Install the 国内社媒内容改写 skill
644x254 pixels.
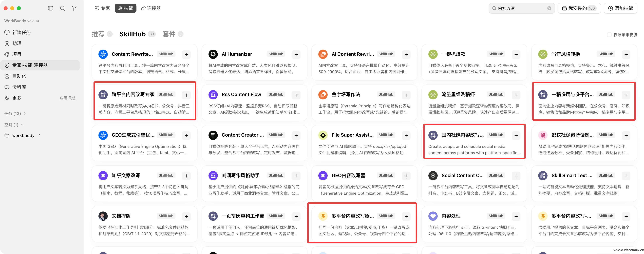coord(516,135)
